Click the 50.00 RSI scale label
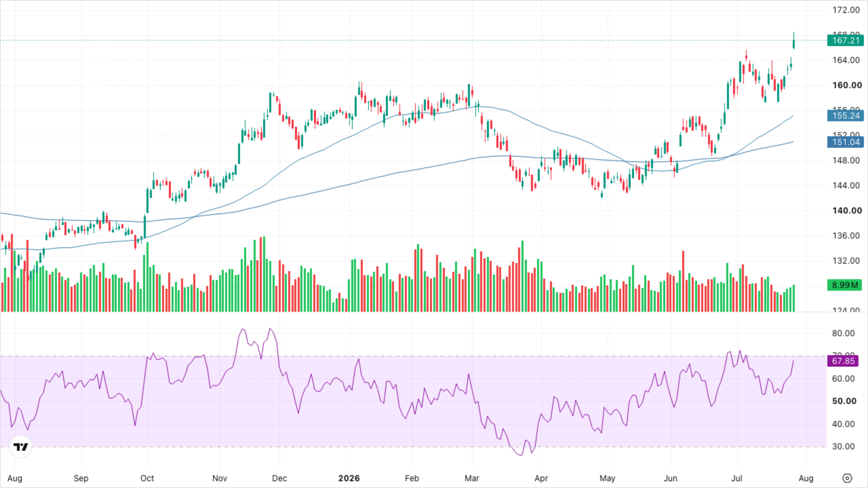Viewport: 868px width, 488px height. 844,401
